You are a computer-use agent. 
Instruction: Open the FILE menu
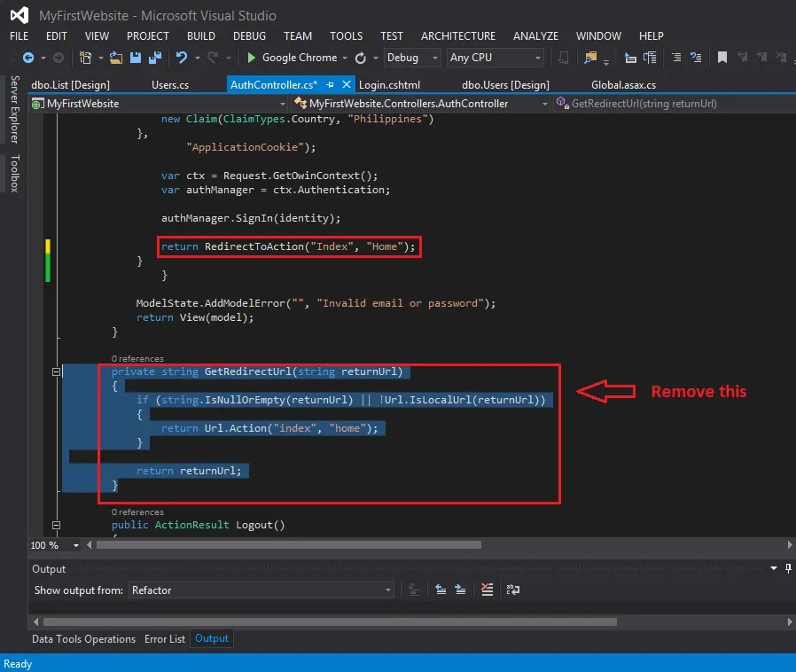(x=20, y=36)
